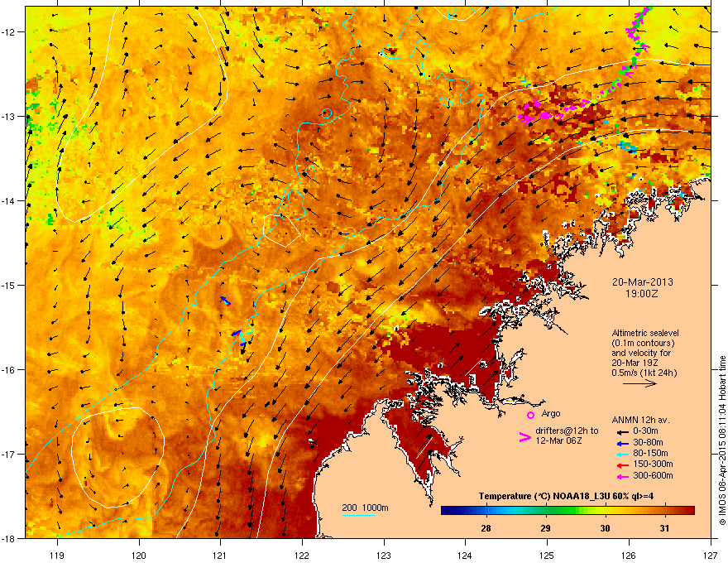Click the 'drifters@12h to' legend label
728x563 pixels.
567,431
